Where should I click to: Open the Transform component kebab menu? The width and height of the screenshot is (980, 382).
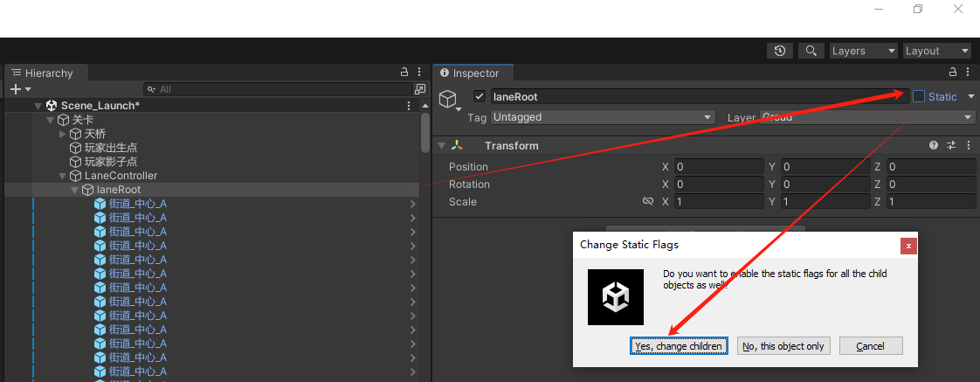(x=968, y=146)
